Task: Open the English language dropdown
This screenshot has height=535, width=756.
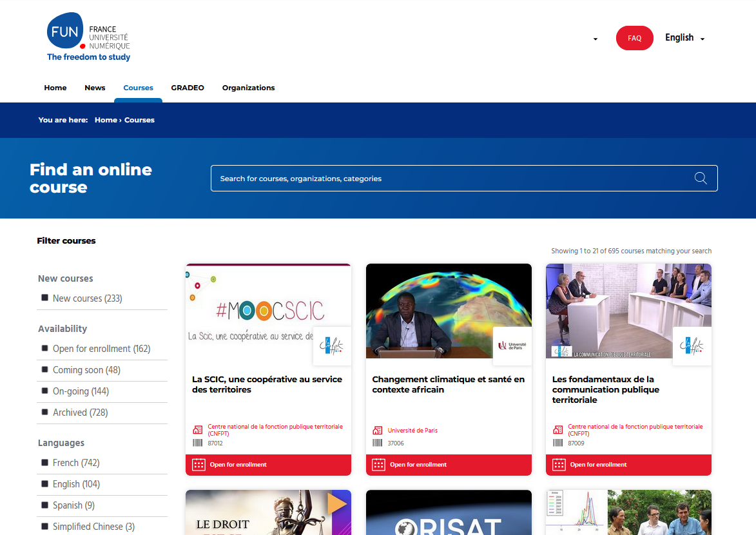Action: (x=684, y=37)
